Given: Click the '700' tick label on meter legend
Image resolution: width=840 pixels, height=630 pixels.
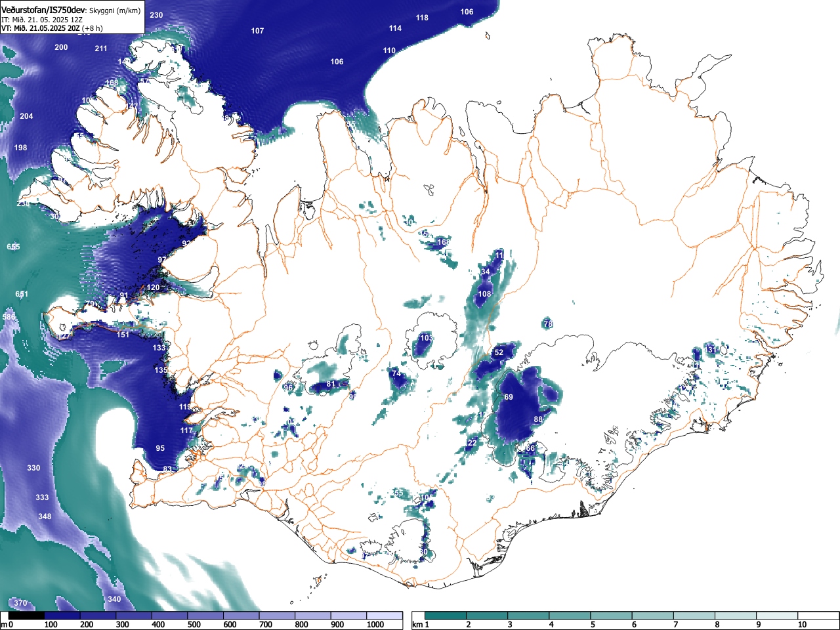Looking at the screenshot, I should click(x=266, y=625).
